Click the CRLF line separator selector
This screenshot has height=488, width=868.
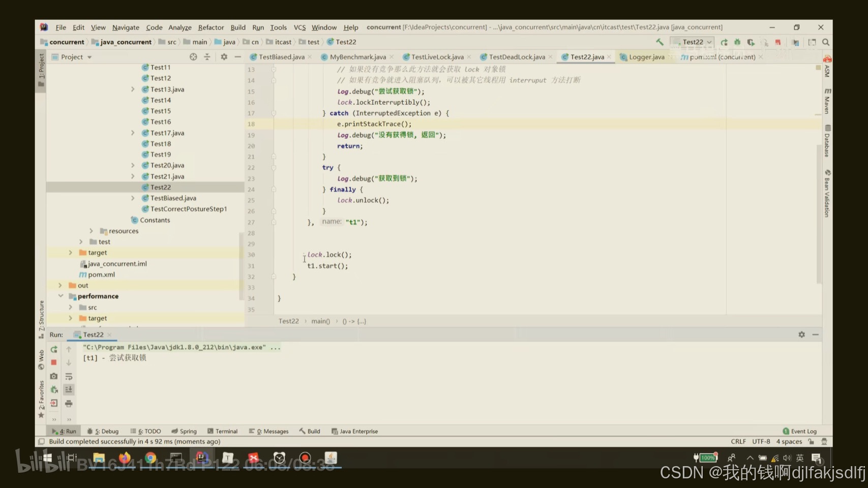click(738, 442)
